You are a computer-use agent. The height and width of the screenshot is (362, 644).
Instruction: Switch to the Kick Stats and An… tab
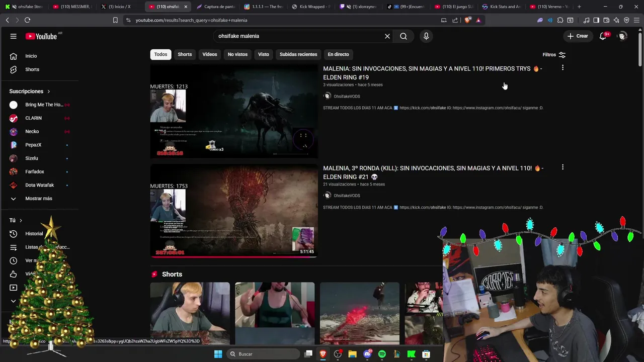click(x=502, y=7)
